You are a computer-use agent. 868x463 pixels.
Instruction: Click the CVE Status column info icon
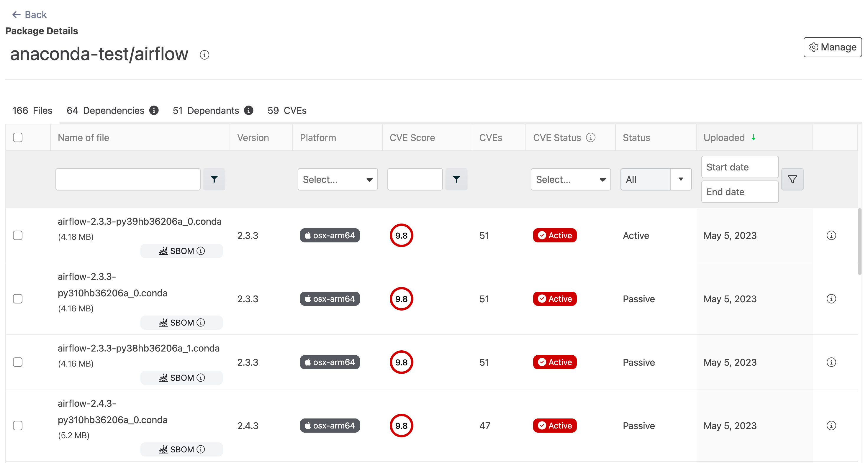point(591,137)
